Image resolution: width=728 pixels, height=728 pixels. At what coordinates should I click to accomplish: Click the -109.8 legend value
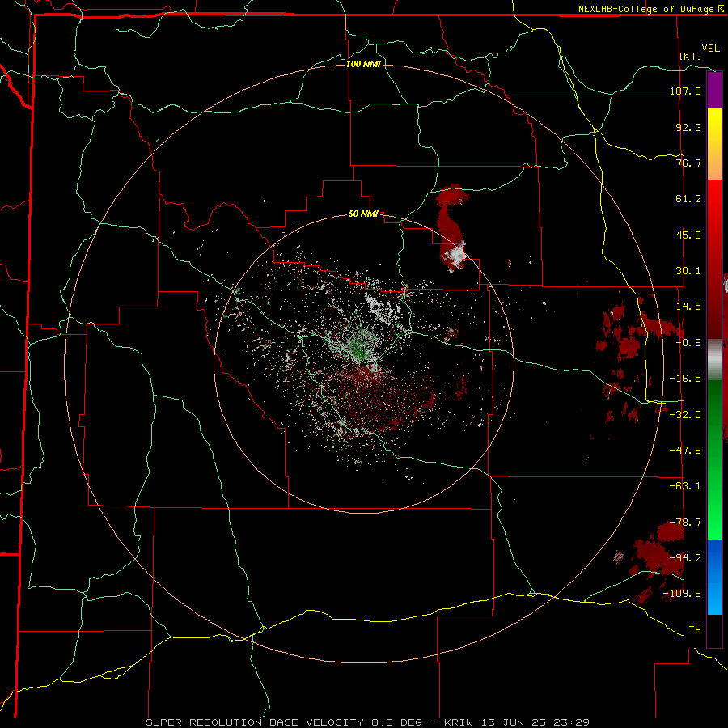[683, 594]
